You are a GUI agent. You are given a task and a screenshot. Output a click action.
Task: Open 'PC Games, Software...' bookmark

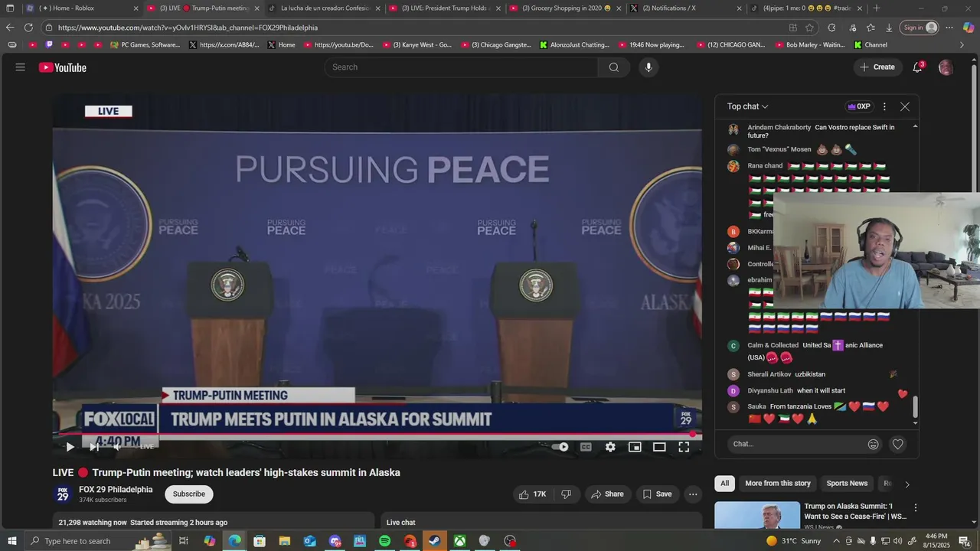[145, 45]
